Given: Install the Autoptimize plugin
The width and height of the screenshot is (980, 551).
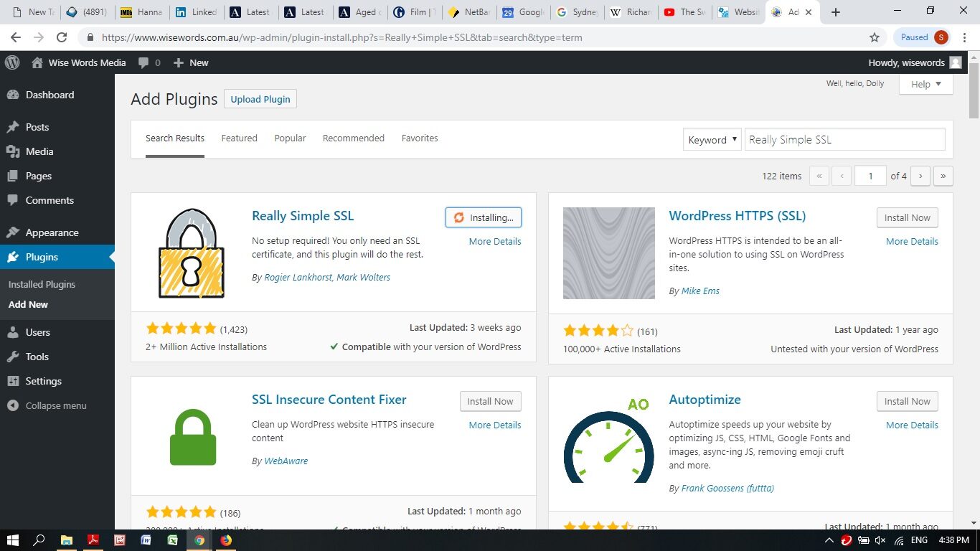Looking at the screenshot, I should point(907,401).
